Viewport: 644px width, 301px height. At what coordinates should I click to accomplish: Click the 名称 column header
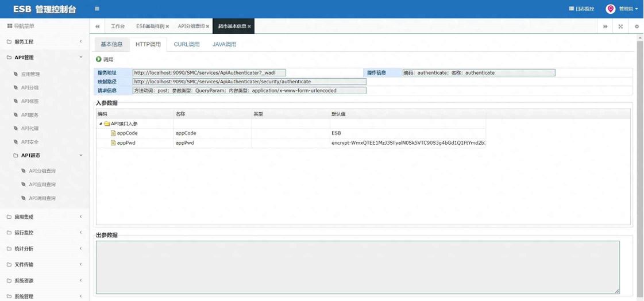tap(213, 114)
